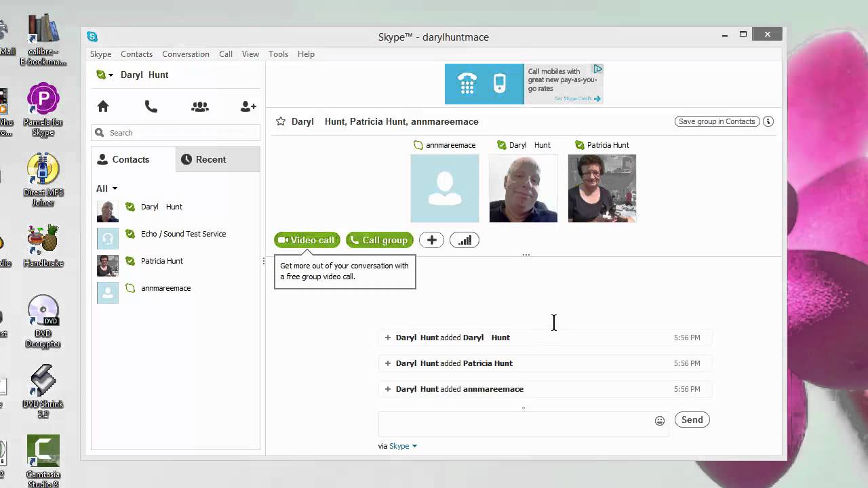Open calibre E-book desktop shortcut

[x=43, y=39]
